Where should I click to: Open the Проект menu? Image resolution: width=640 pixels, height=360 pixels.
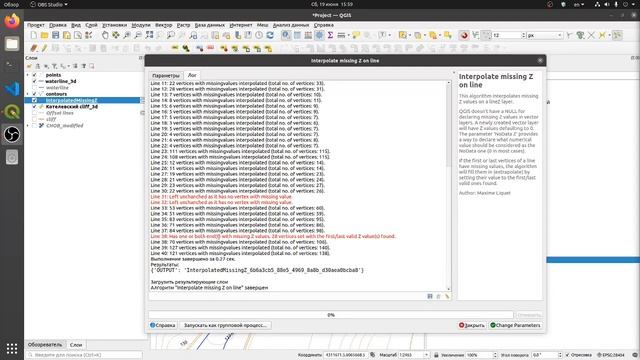pyautogui.click(x=36, y=25)
